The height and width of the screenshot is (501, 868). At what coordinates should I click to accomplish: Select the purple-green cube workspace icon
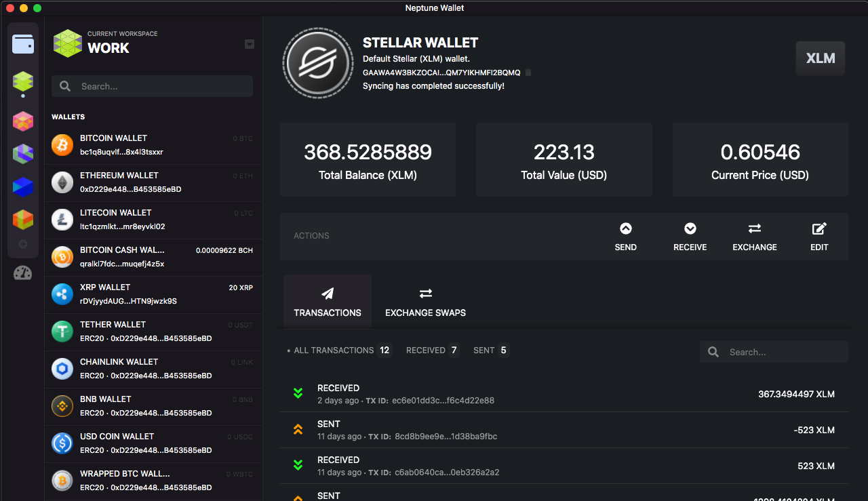23,154
